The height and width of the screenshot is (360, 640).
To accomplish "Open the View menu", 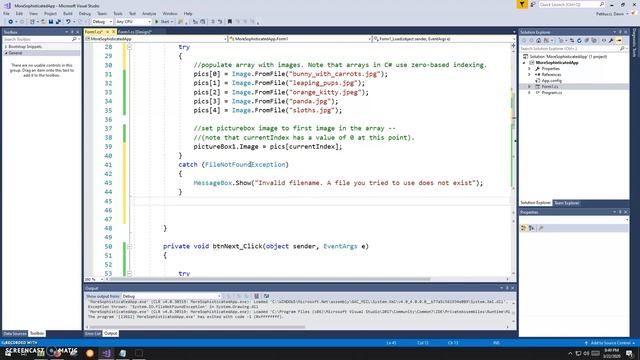I will [33, 13].
